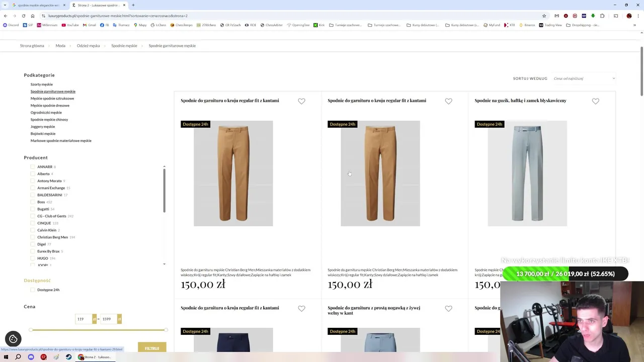Open Windows Start menu

coord(6,357)
